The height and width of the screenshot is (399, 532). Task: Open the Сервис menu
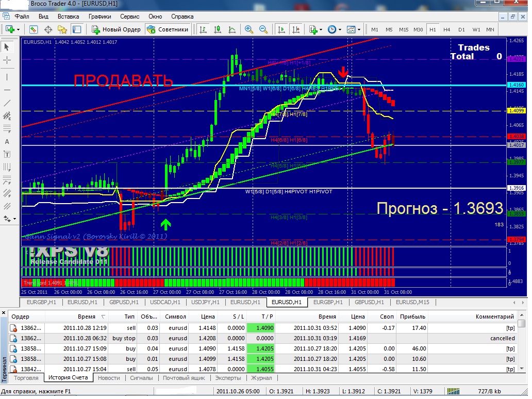pyautogui.click(x=129, y=16)
